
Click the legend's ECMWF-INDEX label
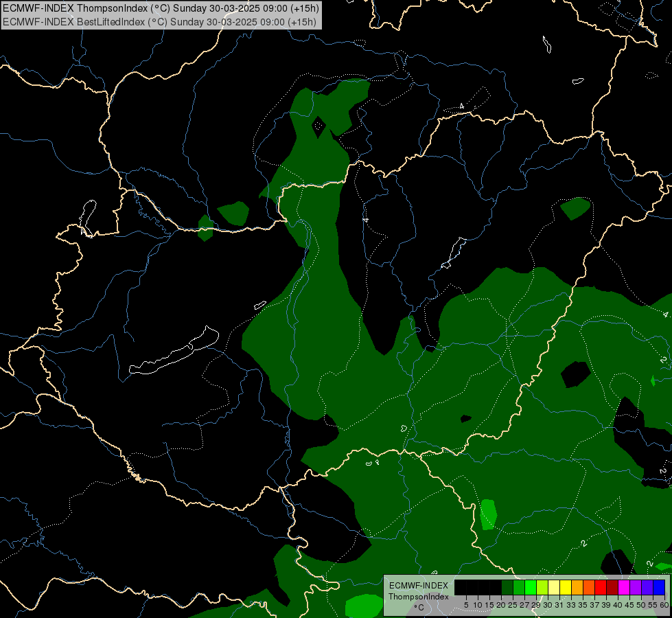coord(419,586)
